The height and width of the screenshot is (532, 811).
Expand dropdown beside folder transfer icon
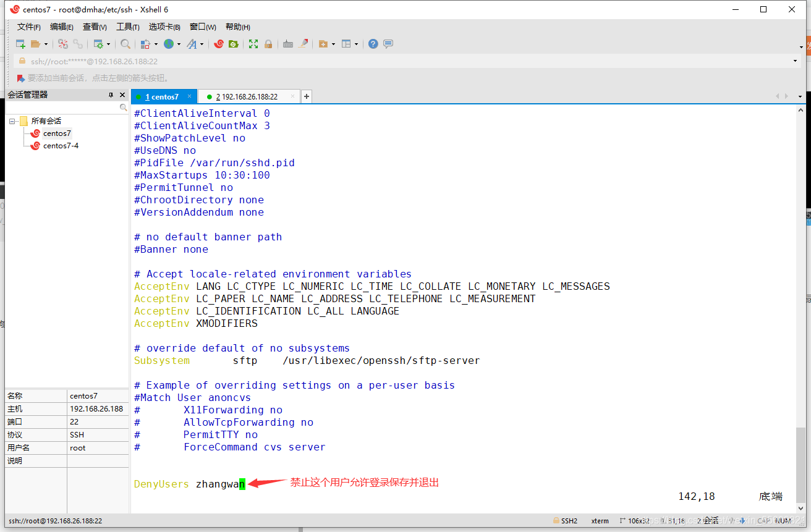333,44
